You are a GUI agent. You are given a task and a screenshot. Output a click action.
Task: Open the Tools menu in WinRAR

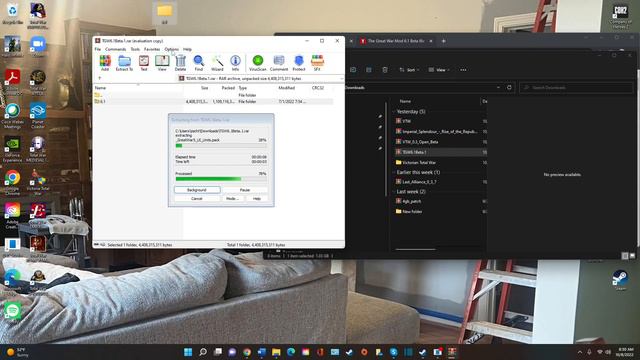[x=135, y=49]
